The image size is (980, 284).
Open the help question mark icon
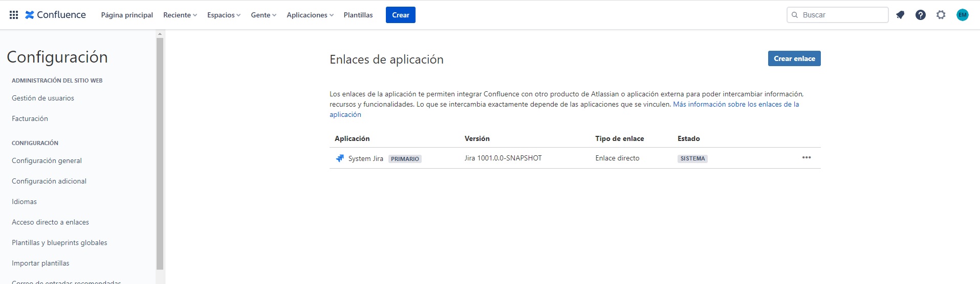coord(921,15)
